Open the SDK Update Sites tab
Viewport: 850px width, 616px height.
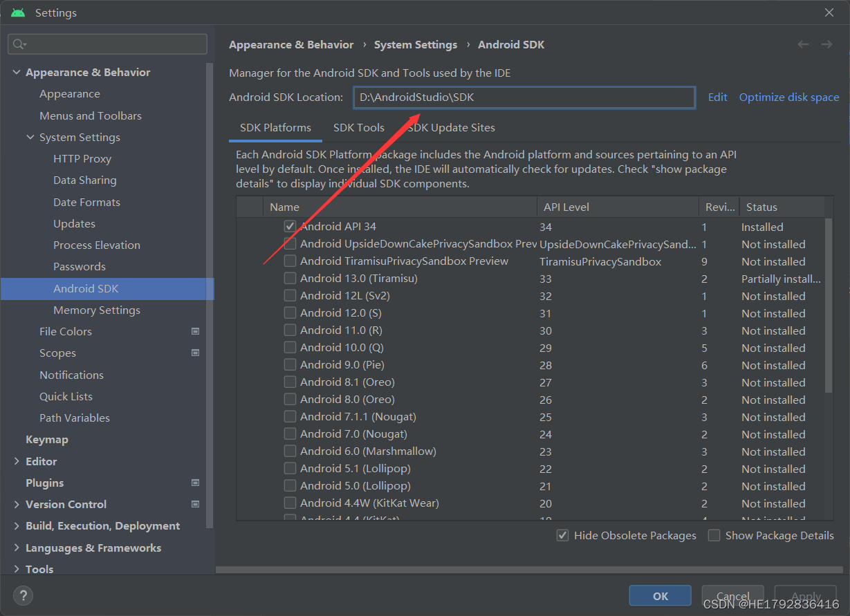click(x=451, y=127)
